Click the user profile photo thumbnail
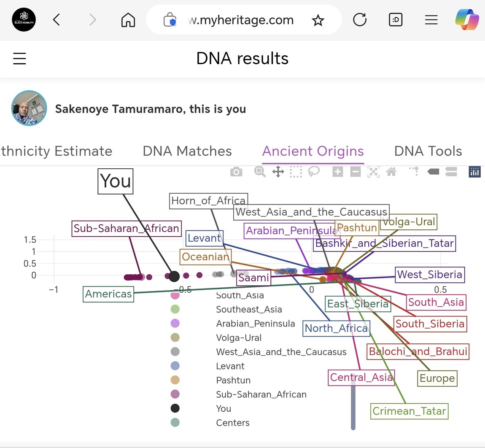The image size is (485, 448). pos(29,108)
